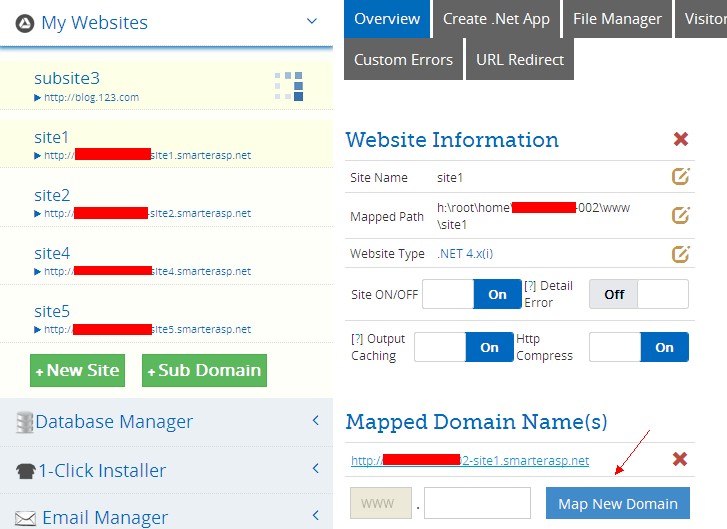Switch to the File Manager tab

click(x=618, y=19)
